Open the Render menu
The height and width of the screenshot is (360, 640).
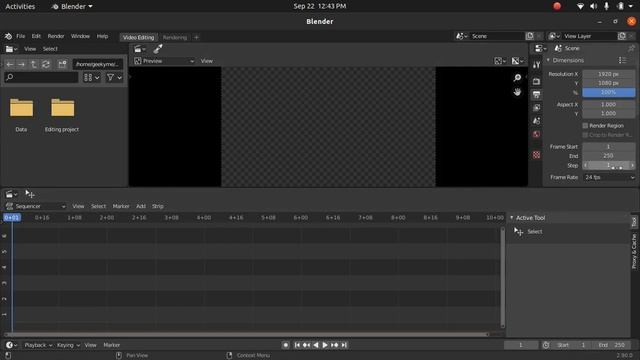(56, 36)
